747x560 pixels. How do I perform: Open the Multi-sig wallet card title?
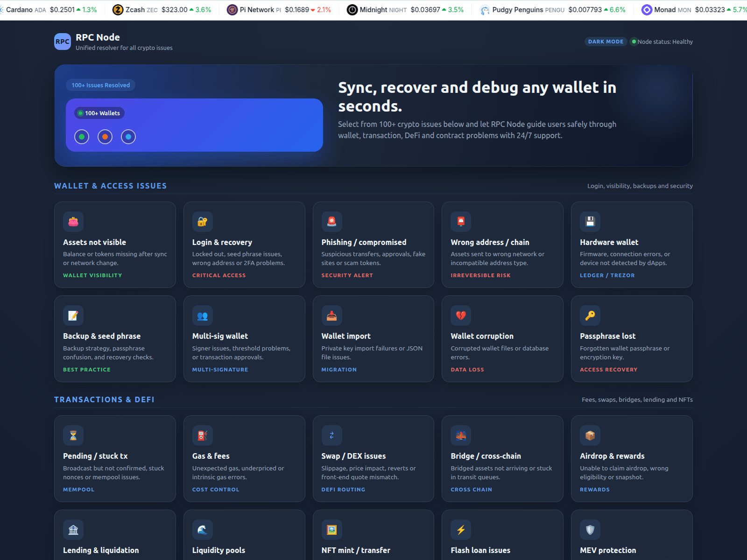[220, 336]
